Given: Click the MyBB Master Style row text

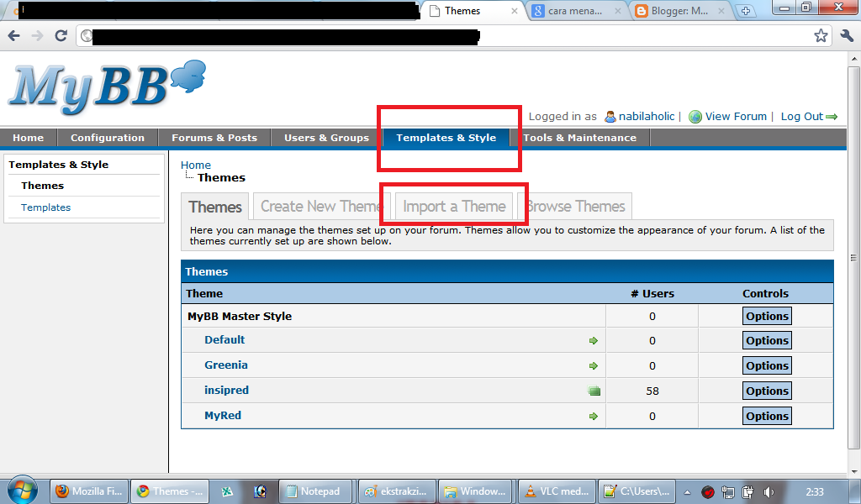Looking at the screenshot, I should 240,316.
